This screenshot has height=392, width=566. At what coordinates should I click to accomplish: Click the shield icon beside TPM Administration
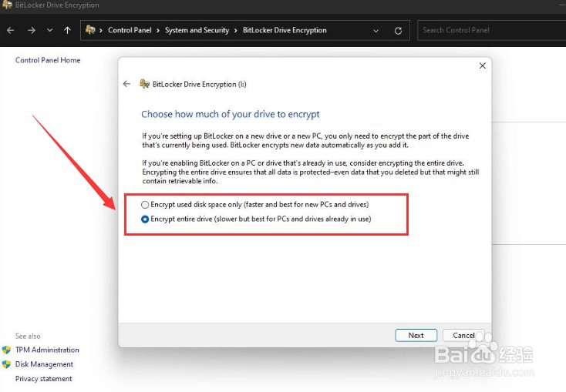[6, 350]
